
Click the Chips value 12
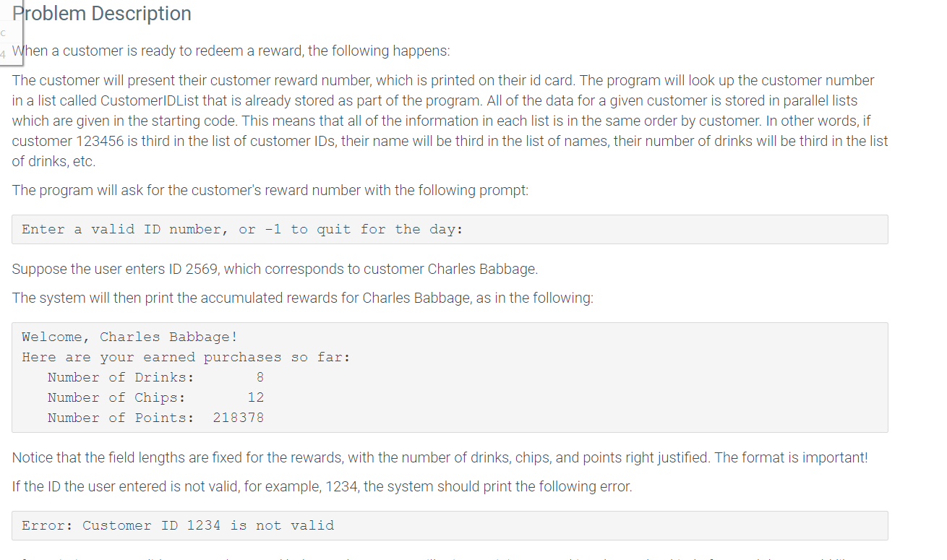(255, 397)
